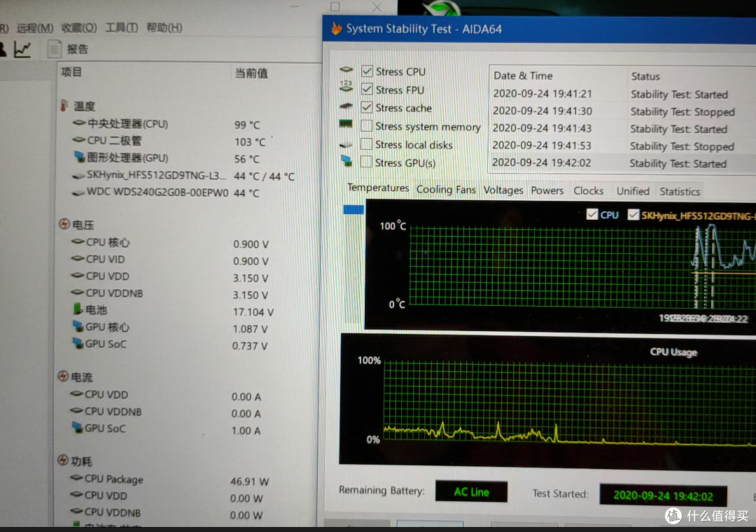Select the 19:41:43 Stability Test Started log row

coord(622,129)
